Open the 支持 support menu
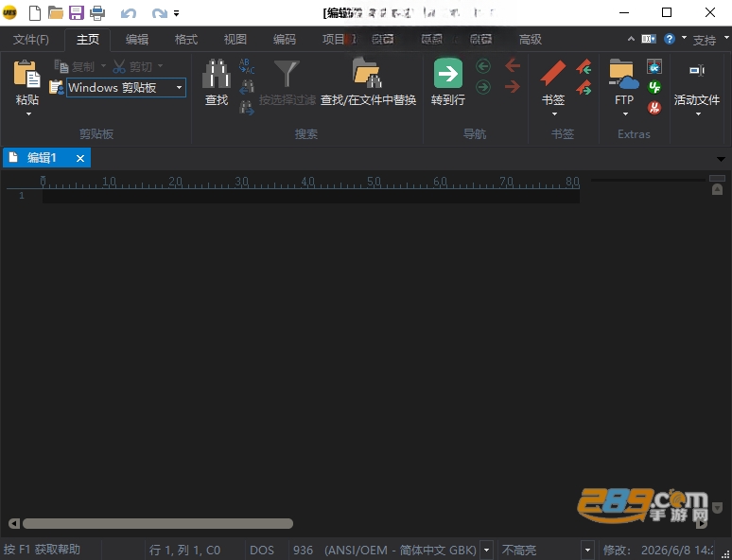 pyautogui.click(x=705, y=40)
